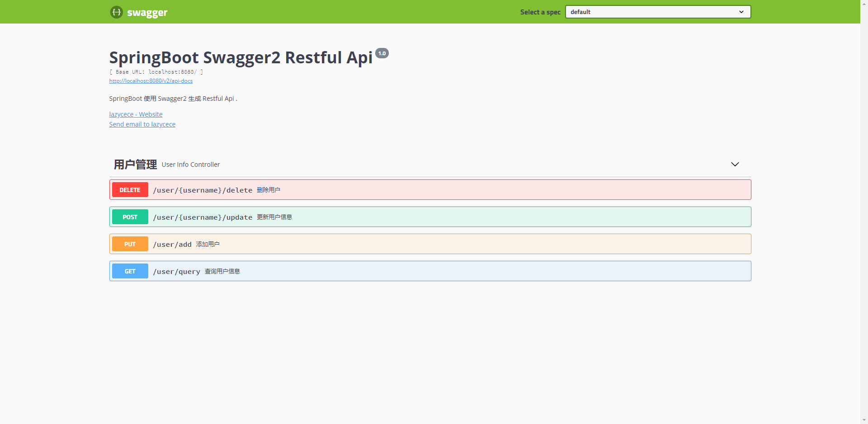Click Send email to lazycece link
Viewport: 868px width, 424px height.
click(x=142, y=124)
